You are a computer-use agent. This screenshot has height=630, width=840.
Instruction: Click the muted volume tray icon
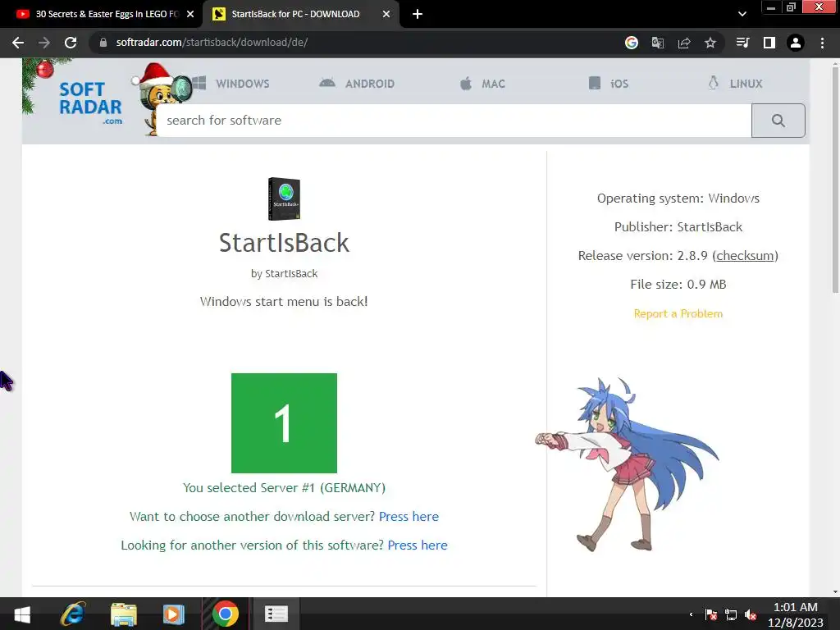point(751,614)
